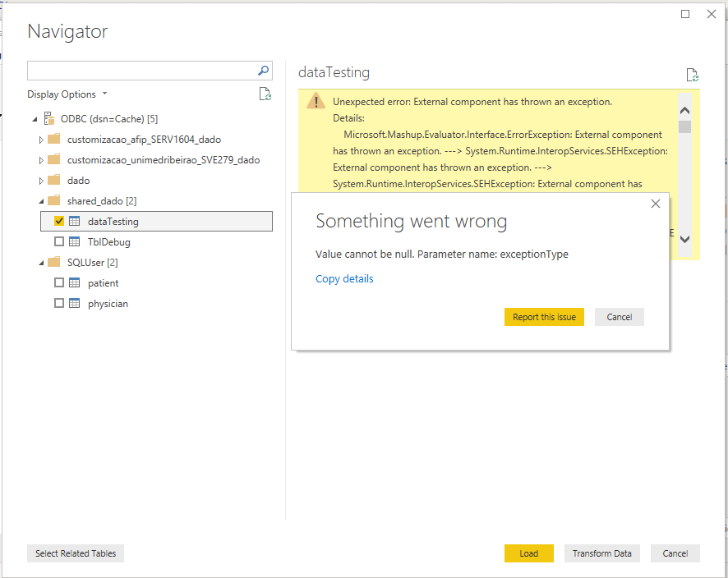728x578 pixels.
Task: Uncheck the dataTesting table checkbox
Action: tap(59, 221)
